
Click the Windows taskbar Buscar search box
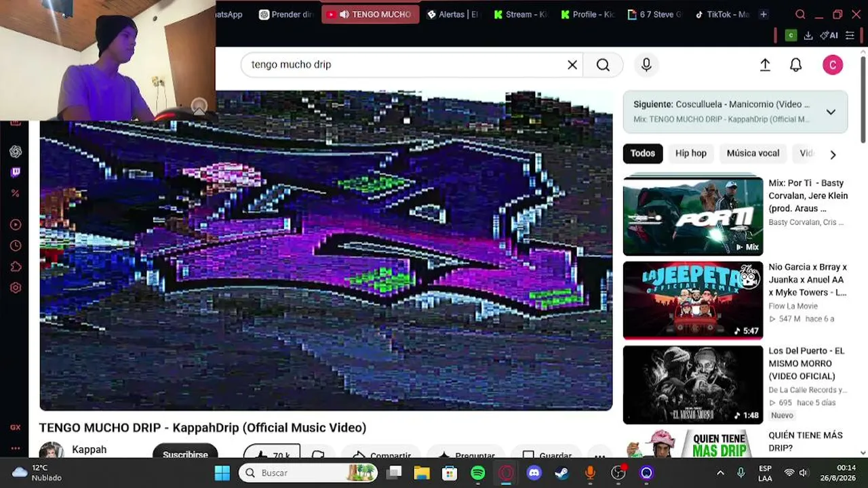click(x=310, y=472)
